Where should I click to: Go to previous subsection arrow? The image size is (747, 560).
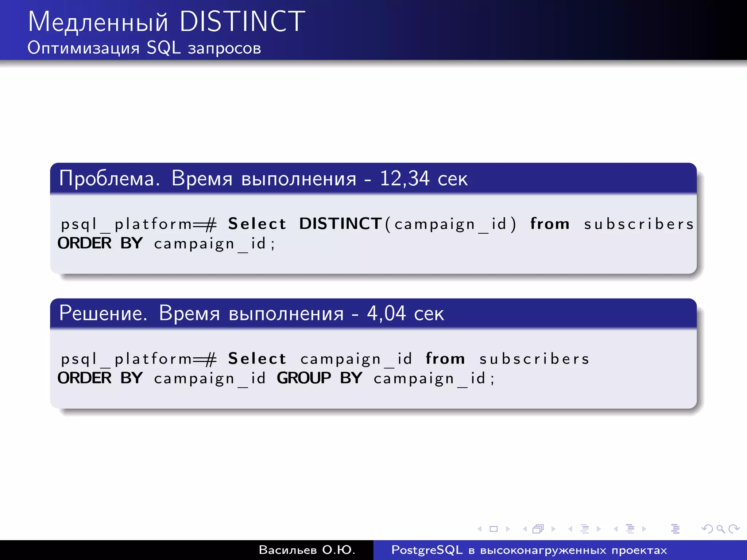(x=570, y=529)
